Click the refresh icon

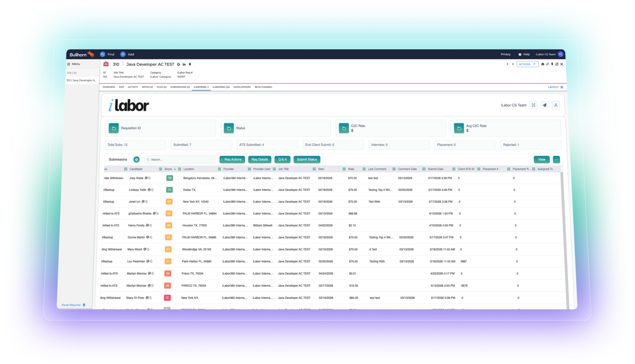point(557,64)
